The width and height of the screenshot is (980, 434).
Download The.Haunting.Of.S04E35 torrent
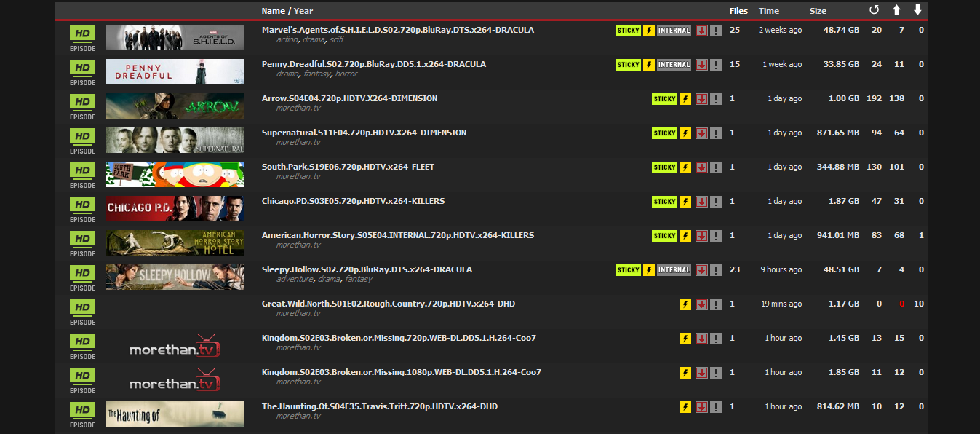[701, 407]
